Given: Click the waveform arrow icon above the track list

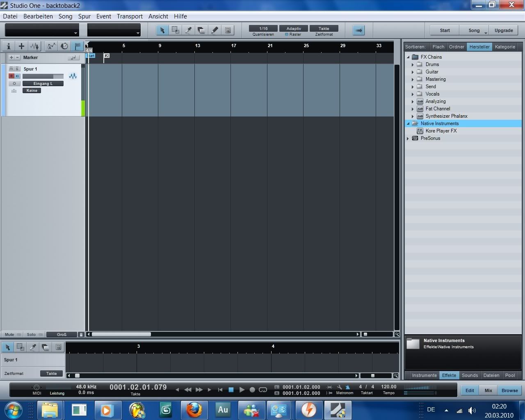Looking at the screenshot, I should pyautogui.click(x=34, y=46).
